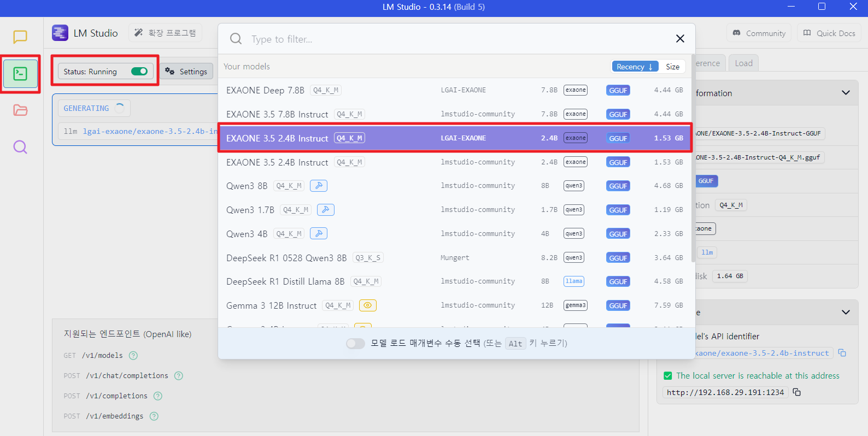Collapse the API section chevron

[x=846, y=313]
